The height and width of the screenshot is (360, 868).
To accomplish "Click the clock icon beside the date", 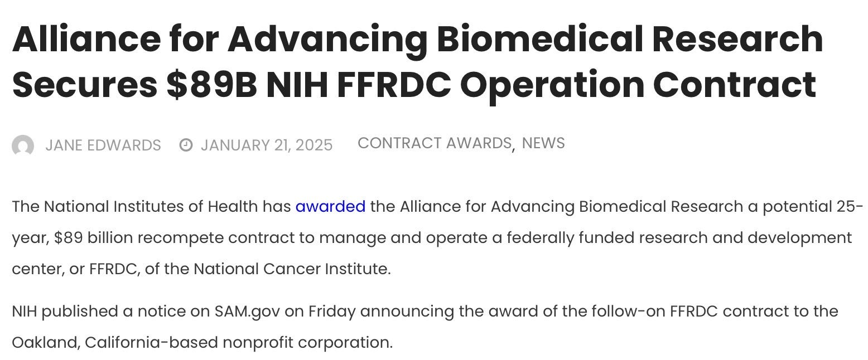I will (x=186, y=145).
